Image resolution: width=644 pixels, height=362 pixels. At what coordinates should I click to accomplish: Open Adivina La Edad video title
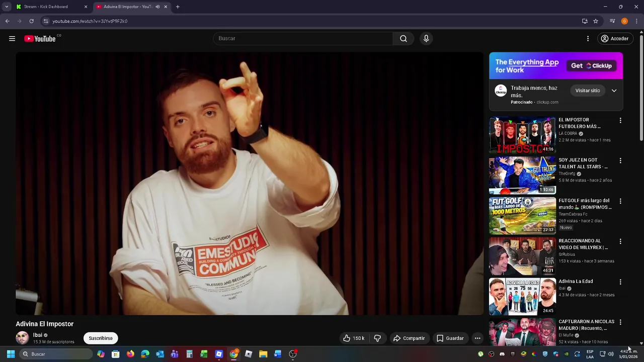coord(576,282)
